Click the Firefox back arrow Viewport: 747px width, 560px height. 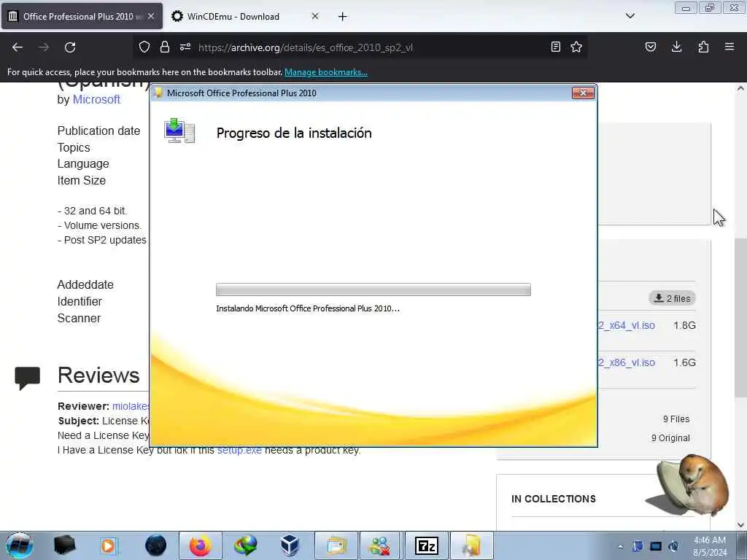(18, 47)
